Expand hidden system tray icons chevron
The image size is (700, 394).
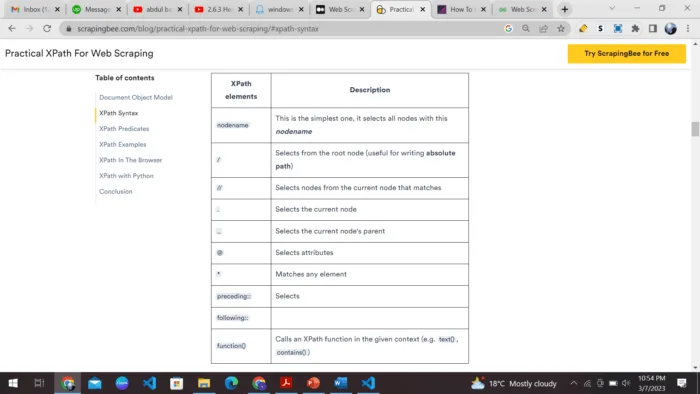(x=574, y=383)
